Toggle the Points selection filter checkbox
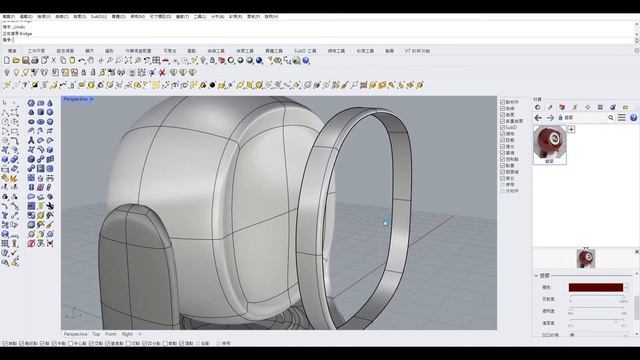 pyautogui.click(x=502, y=102)
